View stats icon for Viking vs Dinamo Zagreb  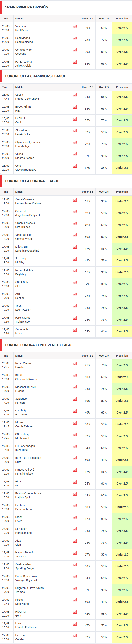(x=75, y=154)
